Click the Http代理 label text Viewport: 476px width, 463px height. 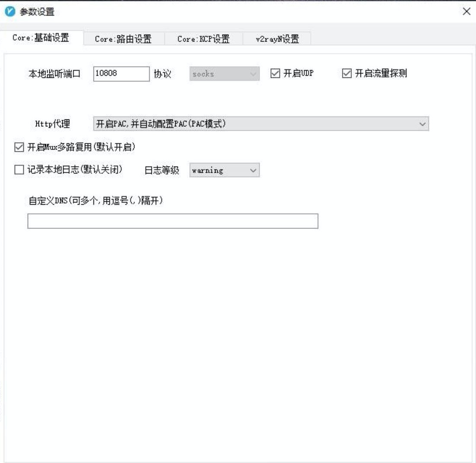coord(52,124)
